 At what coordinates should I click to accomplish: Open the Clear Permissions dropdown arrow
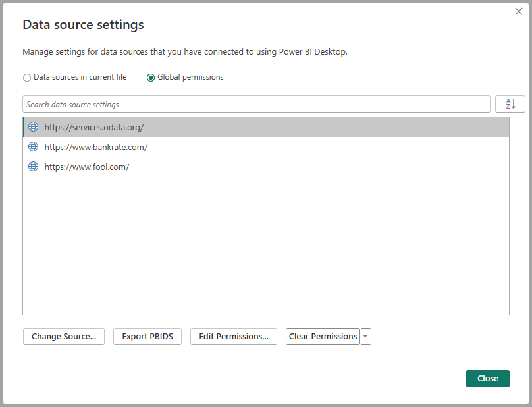[x=365, y=336]
